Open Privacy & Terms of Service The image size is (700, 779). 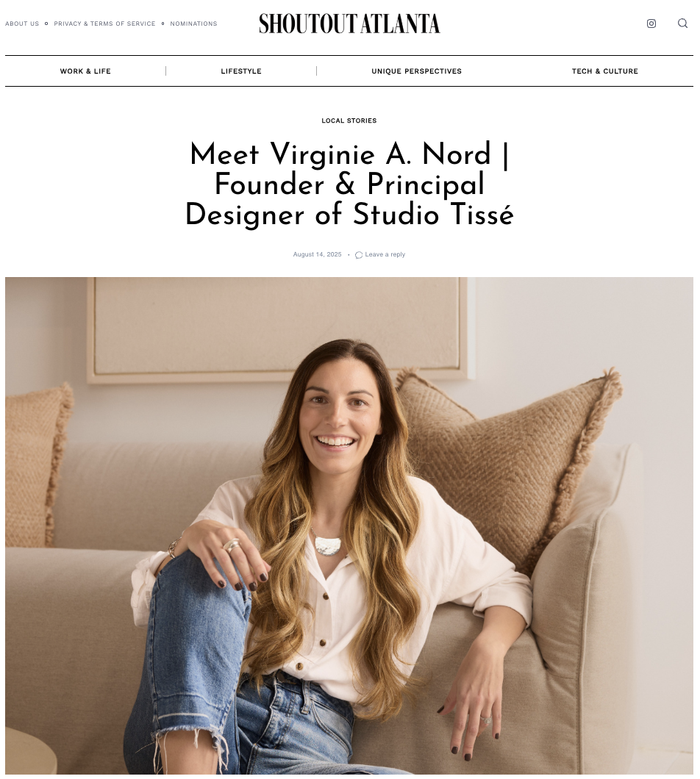point(104,24)
